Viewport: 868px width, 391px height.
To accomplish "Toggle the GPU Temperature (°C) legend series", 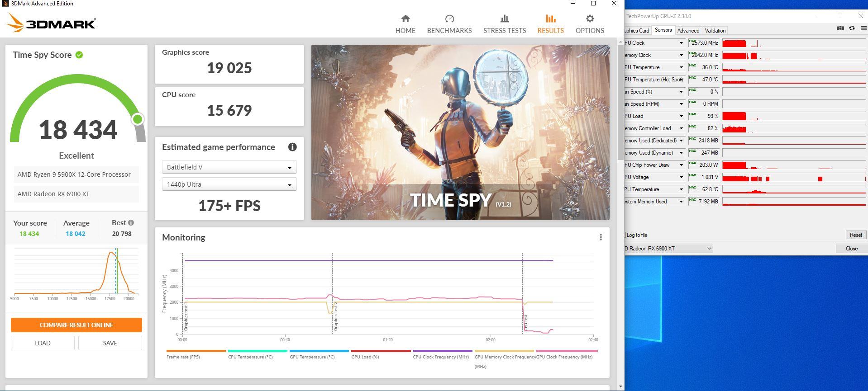I will (319, 353).
